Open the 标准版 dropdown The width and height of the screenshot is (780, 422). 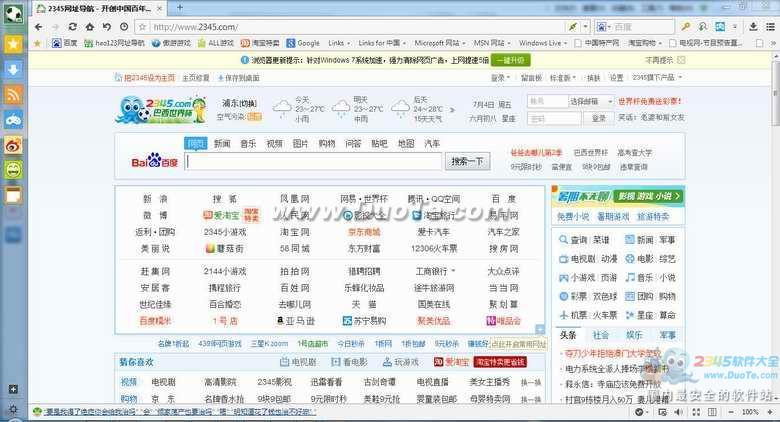[x=563, y=78]
